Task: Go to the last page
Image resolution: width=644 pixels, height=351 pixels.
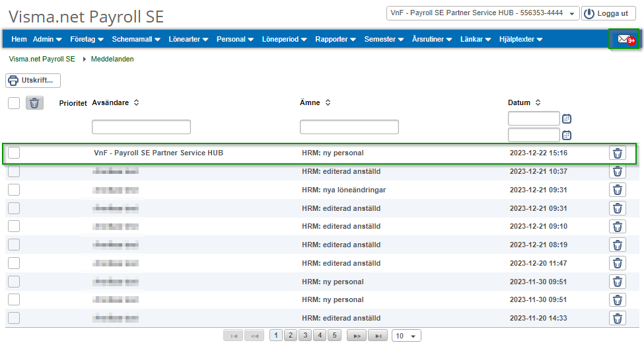Action: [378, 336]
